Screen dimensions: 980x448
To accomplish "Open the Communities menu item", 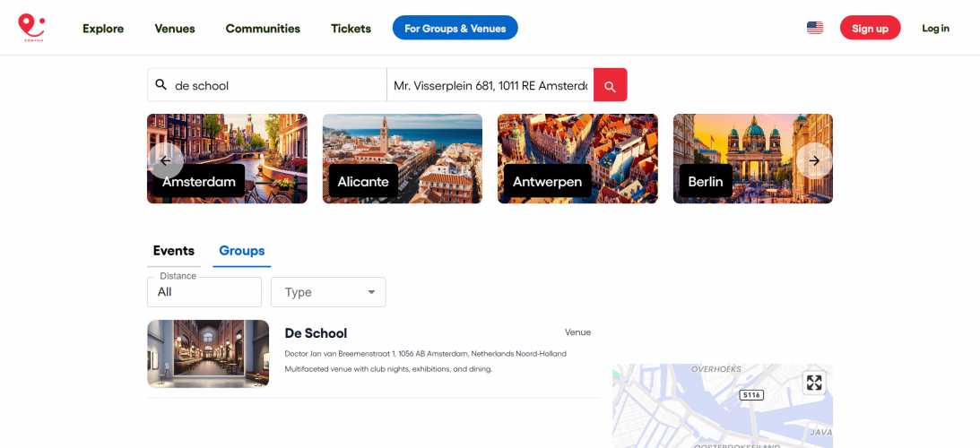I will coord(263,29).
